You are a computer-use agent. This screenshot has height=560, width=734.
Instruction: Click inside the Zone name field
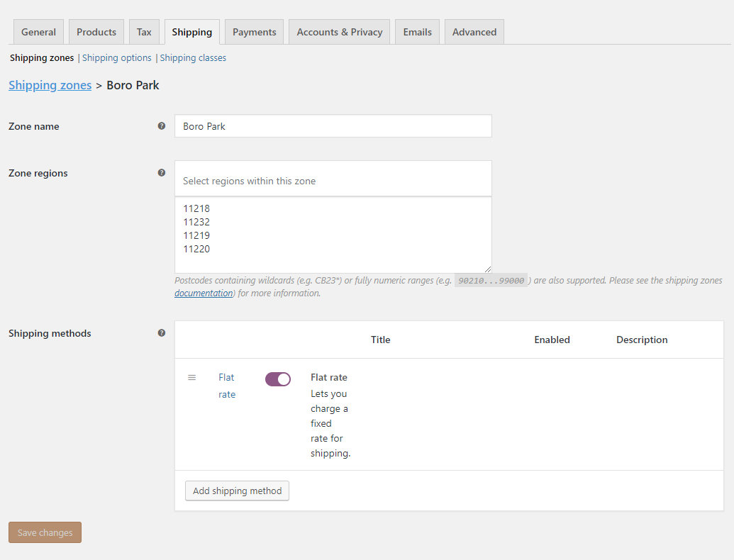333,125
